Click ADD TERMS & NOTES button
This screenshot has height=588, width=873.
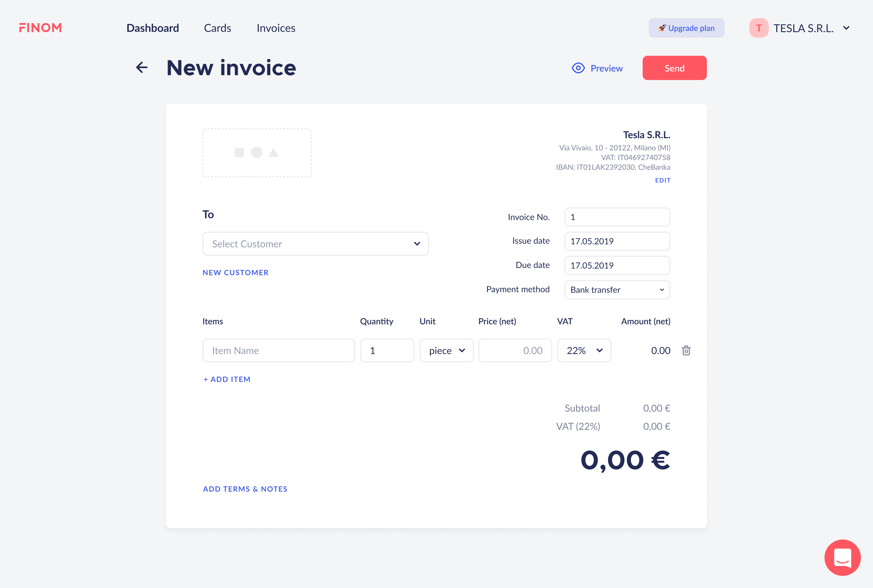point(245,489)
